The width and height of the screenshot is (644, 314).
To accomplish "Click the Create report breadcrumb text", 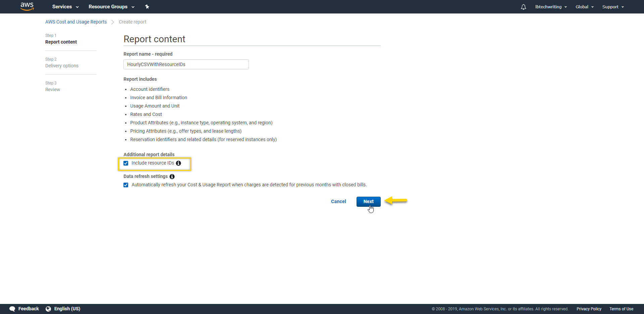I will 132,22.
